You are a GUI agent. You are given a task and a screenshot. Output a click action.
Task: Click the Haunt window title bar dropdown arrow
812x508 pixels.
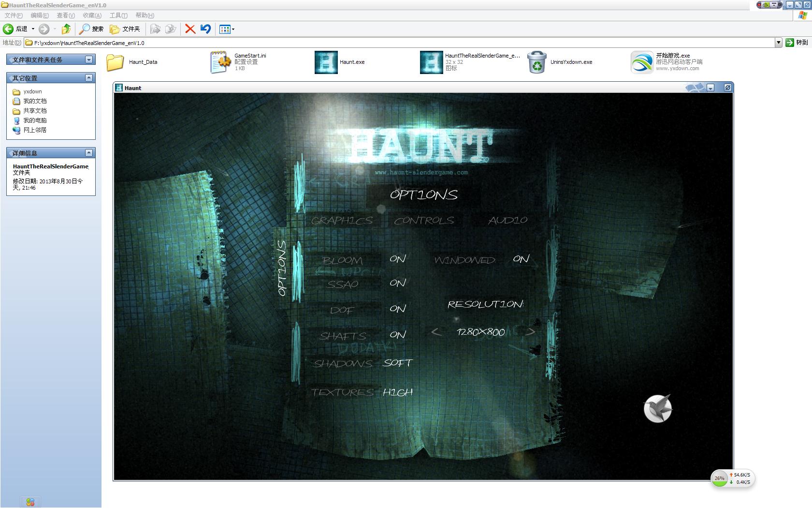[710, 88]
